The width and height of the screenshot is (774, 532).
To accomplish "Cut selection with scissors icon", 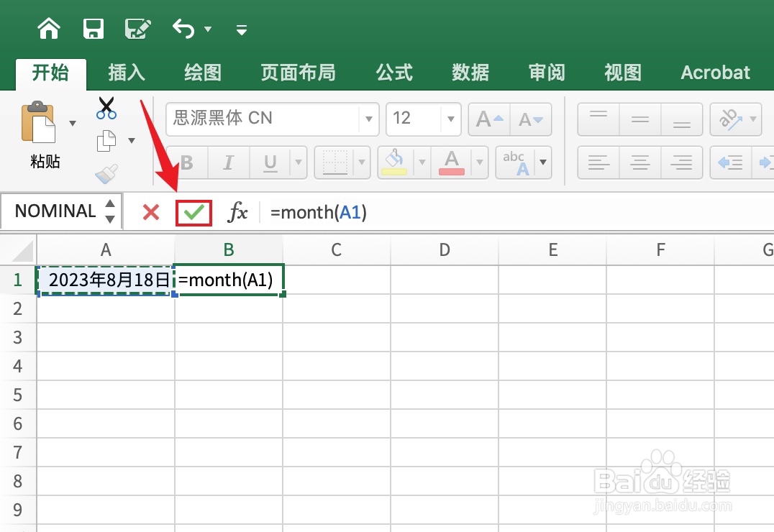I will coord(106,108).
